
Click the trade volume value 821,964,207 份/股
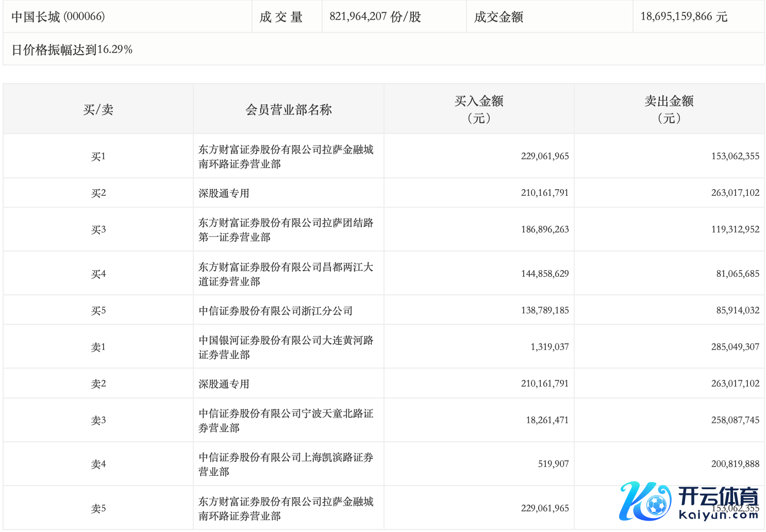click(x=375, y=17)
